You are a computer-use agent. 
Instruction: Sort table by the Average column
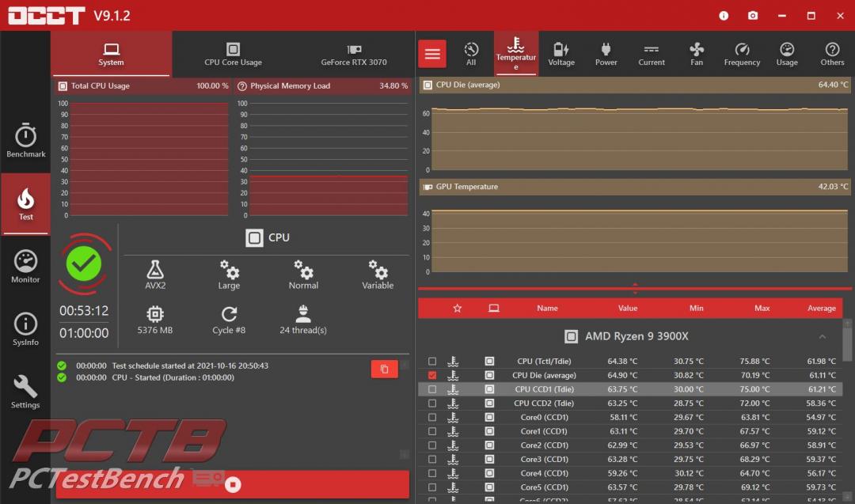point(821,309)
